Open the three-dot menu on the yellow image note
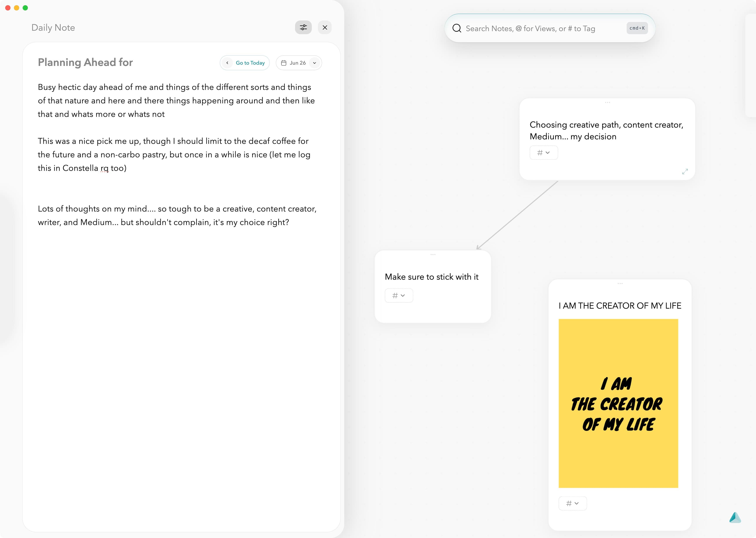 [620, 284]
